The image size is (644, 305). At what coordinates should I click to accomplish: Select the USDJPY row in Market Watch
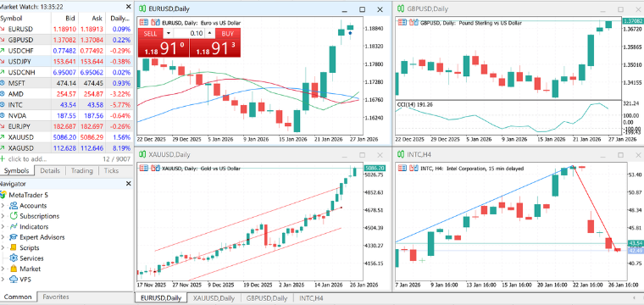point(67,62)
